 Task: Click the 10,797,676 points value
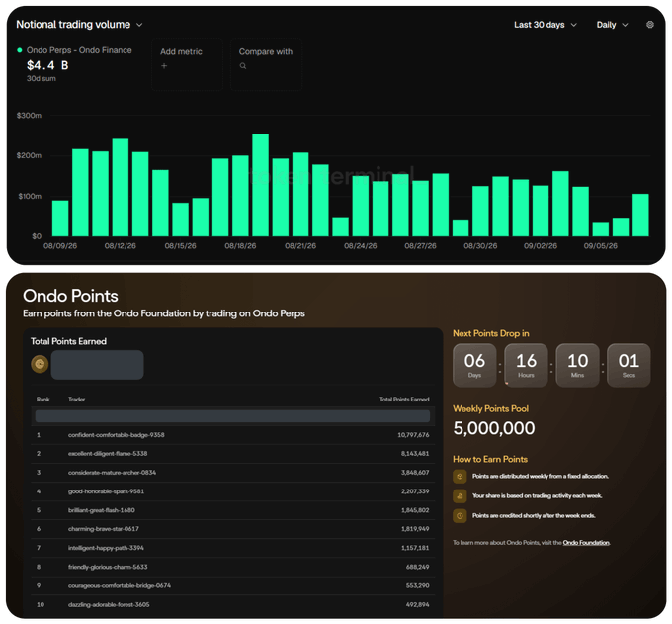(413, 435)
